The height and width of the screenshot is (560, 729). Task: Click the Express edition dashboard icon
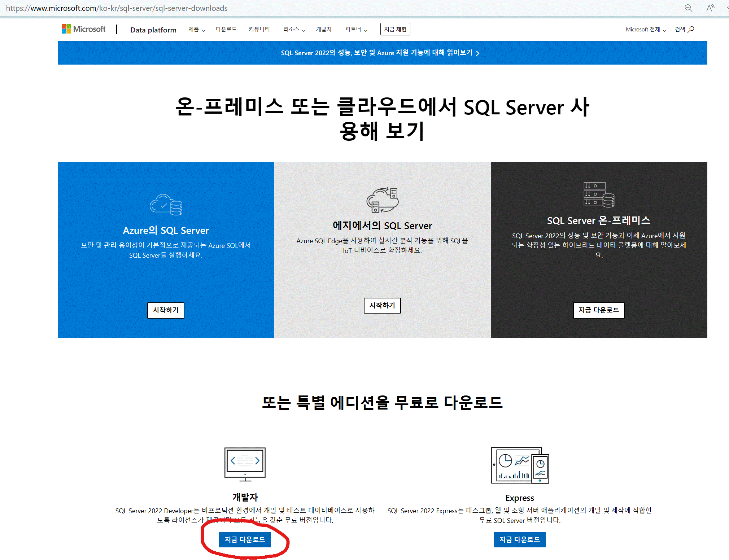(520, 465)
